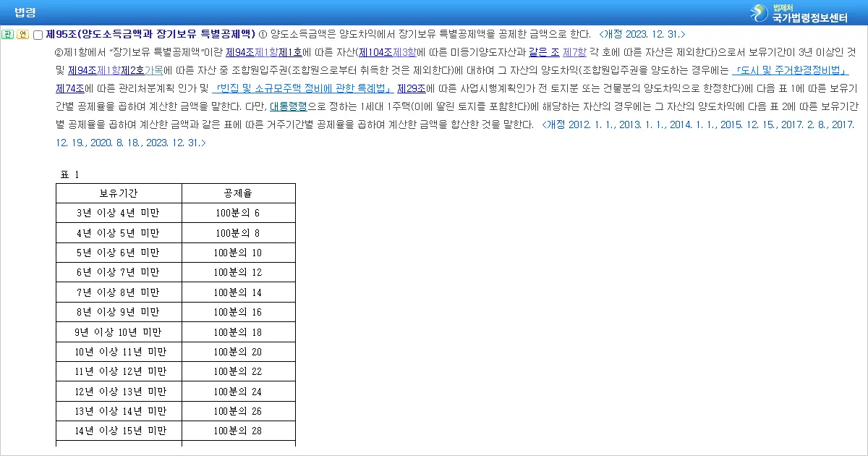The image size is (868, 456).
Task: Select the cell 13년 이상 14년 미만
Action: 119,411
